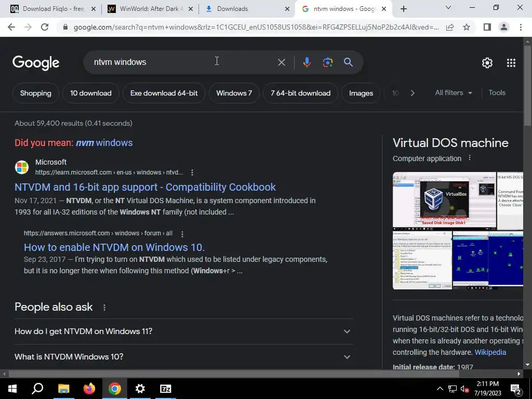Submit search with magnifier icon

[x=348, y=62]
